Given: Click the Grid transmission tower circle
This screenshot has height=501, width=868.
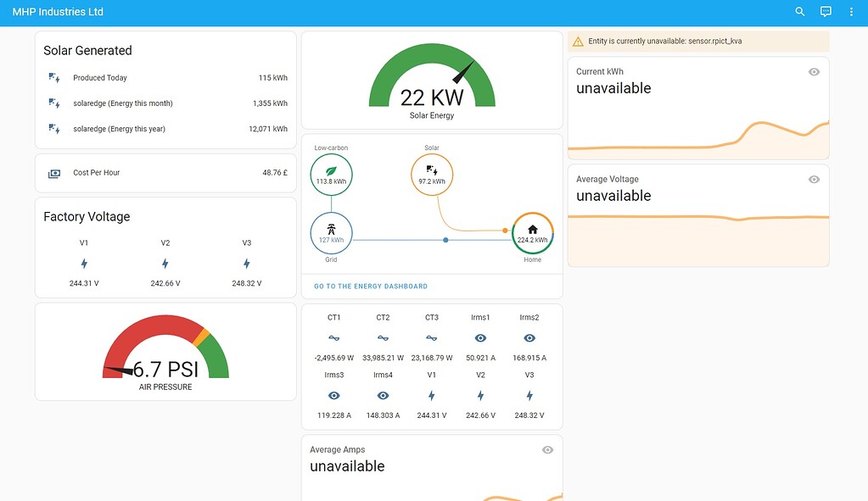Looking at the screenshot, I should point(332,233).
